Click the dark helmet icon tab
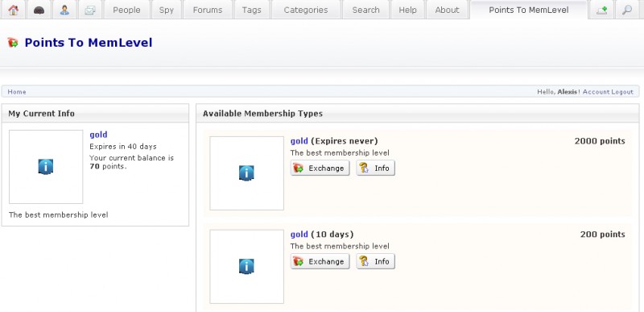 (x=39, y=10)
